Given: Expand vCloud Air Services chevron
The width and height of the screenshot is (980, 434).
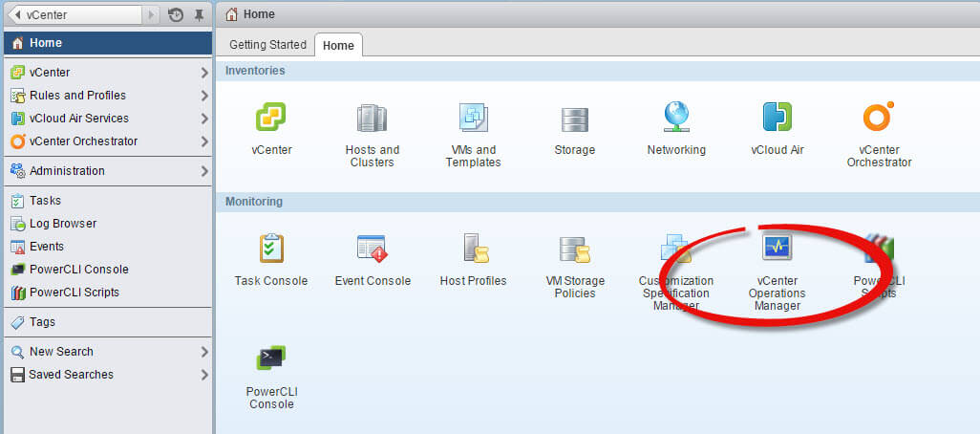Looking at the screenshot, I should click(204, 119).
